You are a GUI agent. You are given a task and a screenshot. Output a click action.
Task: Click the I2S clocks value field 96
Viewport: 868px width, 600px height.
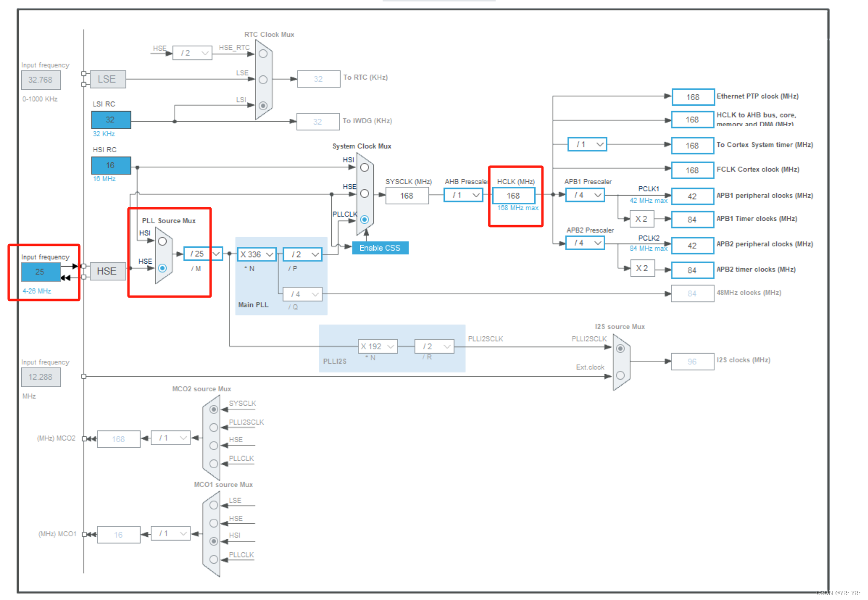point(693,361)
